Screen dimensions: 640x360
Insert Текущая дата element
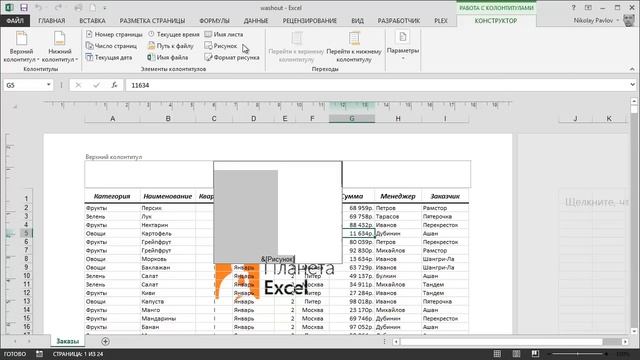[109, 58]
